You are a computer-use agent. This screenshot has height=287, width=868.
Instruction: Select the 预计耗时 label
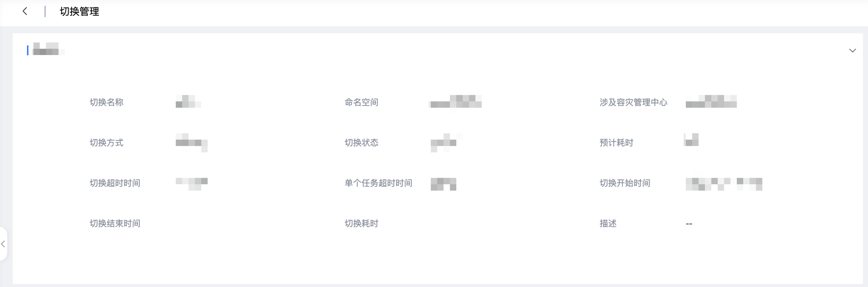click(x=616, y=143)
